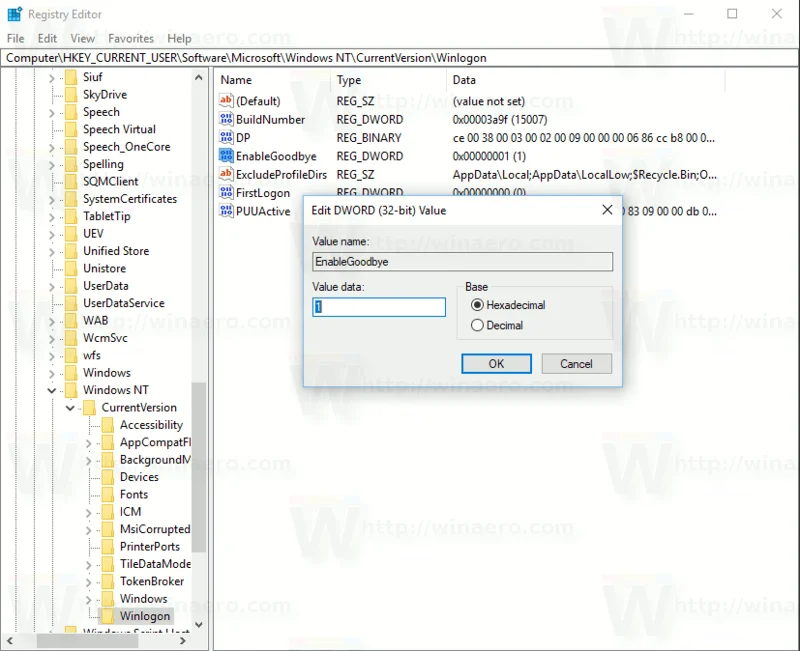This screenshot has height=651, width=800.
Task: Click the Winlogon folder icon
Action: point(108,616)
